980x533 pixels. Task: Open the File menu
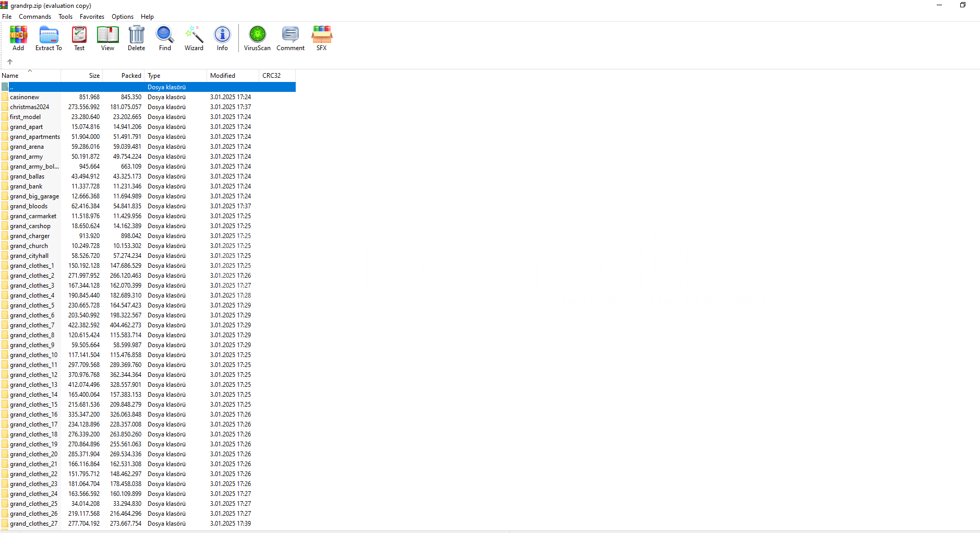(7, 17)
